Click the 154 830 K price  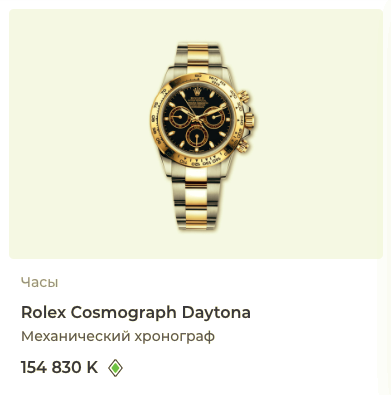coord(60,368)
